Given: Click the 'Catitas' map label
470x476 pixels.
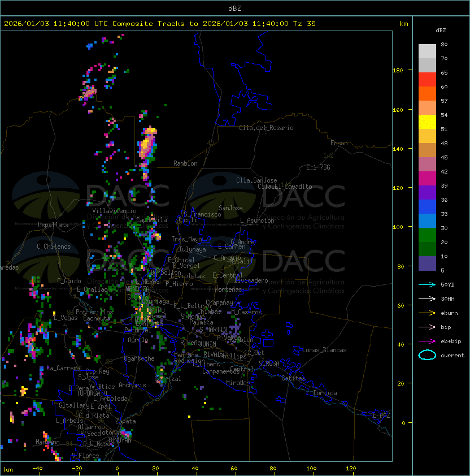Looking at the screenshot, I should pos(293,378).
